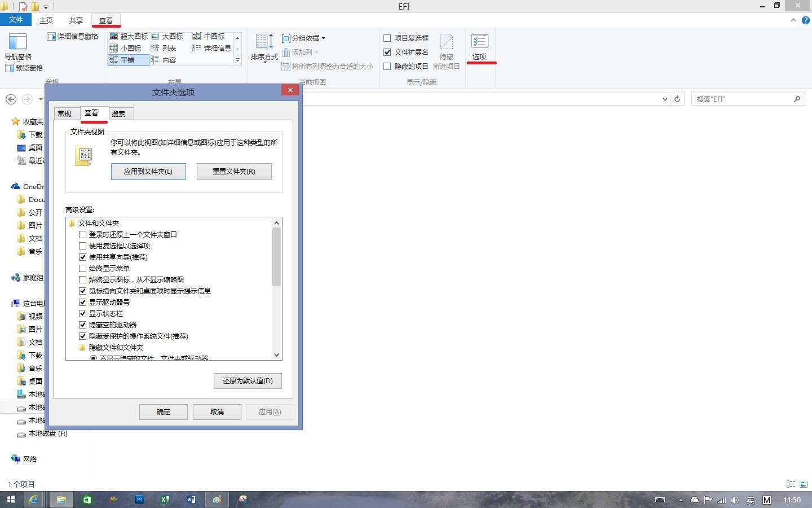Viewport: 812px width, 508px height.
Task: Select 中图标 layout
Action: point(209,36)
